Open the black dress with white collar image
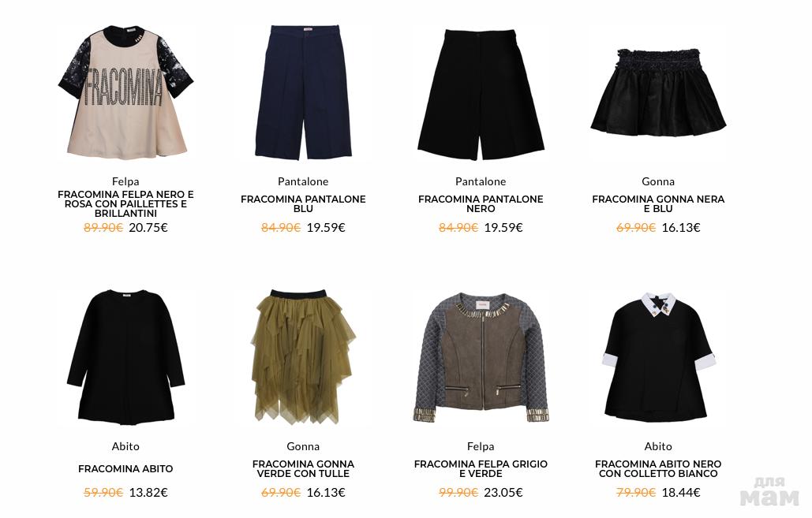 click(658, 357)
